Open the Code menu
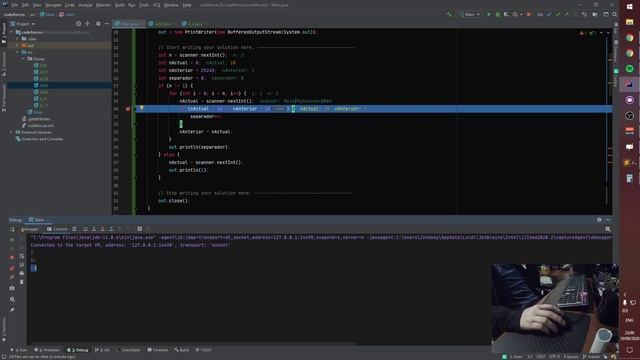Screen dimensions: 640x360 (x=70, y=5)
